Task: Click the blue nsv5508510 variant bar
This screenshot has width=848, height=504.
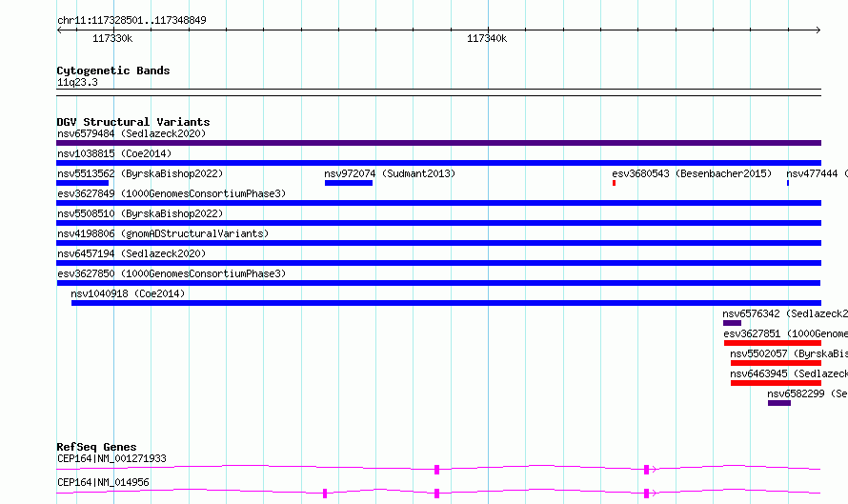Action: pos(438,223)
